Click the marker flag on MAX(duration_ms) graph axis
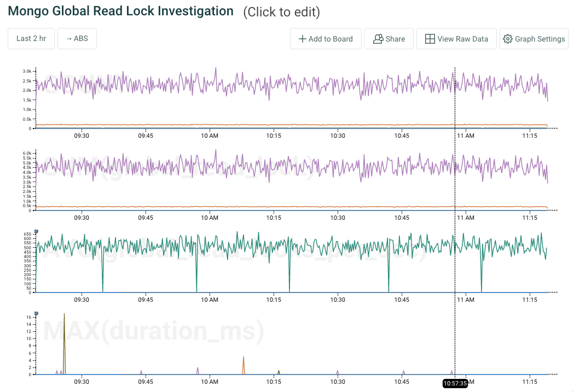574x392 pixels. coord(36,313)
